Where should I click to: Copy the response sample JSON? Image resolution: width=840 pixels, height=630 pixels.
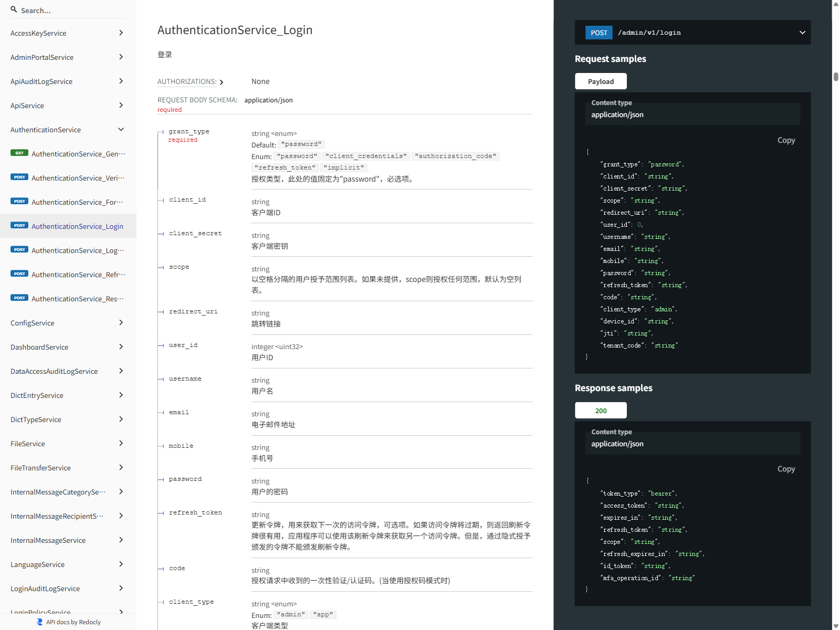(x=786, y=469)
